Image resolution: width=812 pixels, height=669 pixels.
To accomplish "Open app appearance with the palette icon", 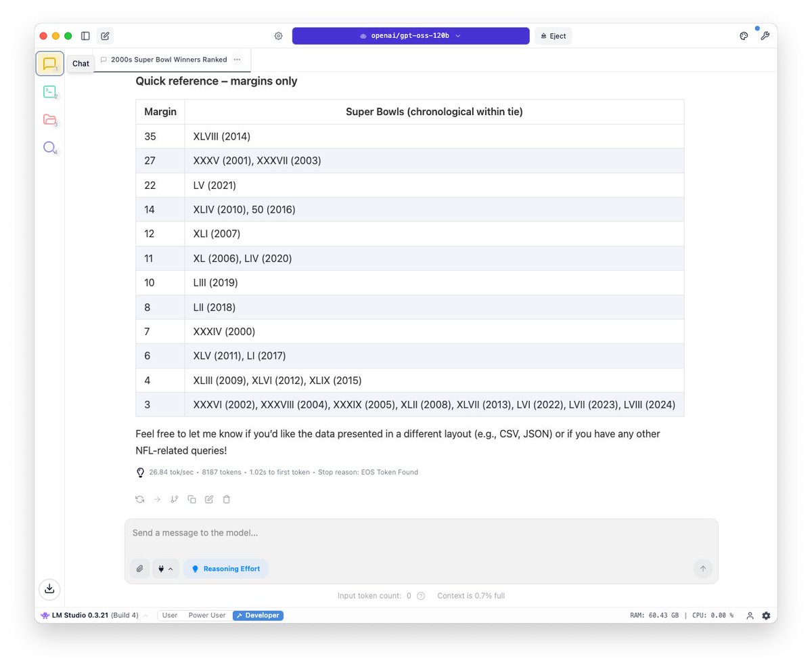I will (x=744, y=35).
